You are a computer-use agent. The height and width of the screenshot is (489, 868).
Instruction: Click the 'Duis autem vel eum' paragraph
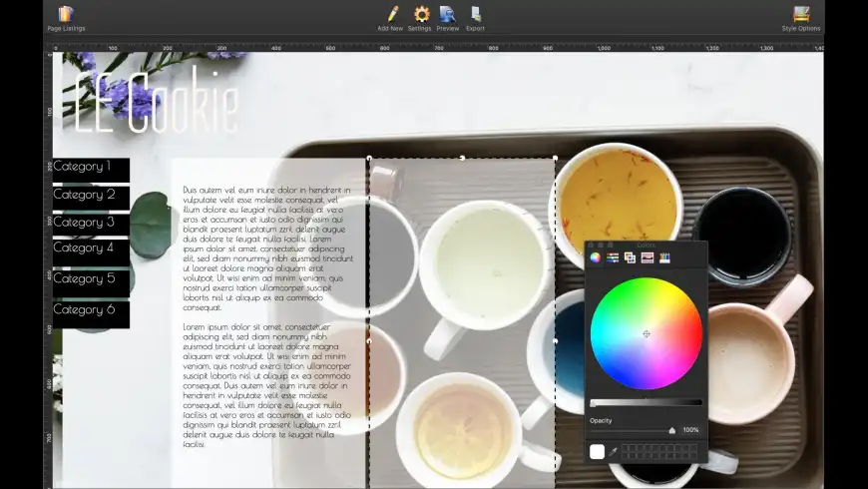[x=268, y=248]
